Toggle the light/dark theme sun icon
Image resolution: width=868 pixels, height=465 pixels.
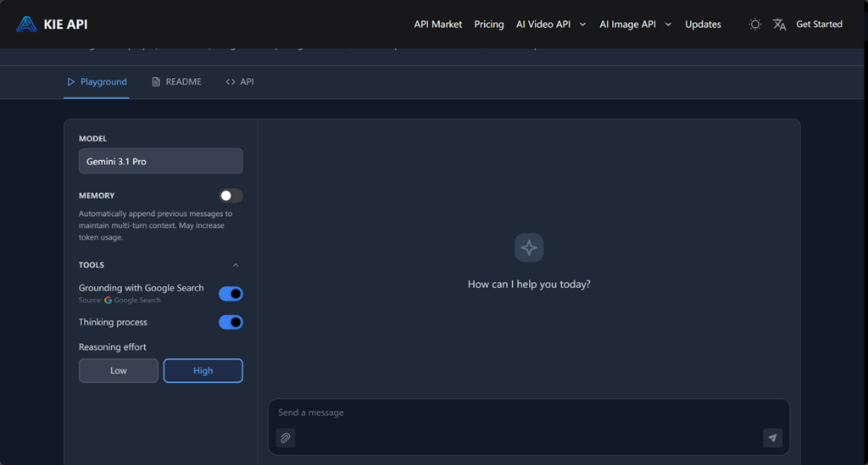(x=754, y=25)
